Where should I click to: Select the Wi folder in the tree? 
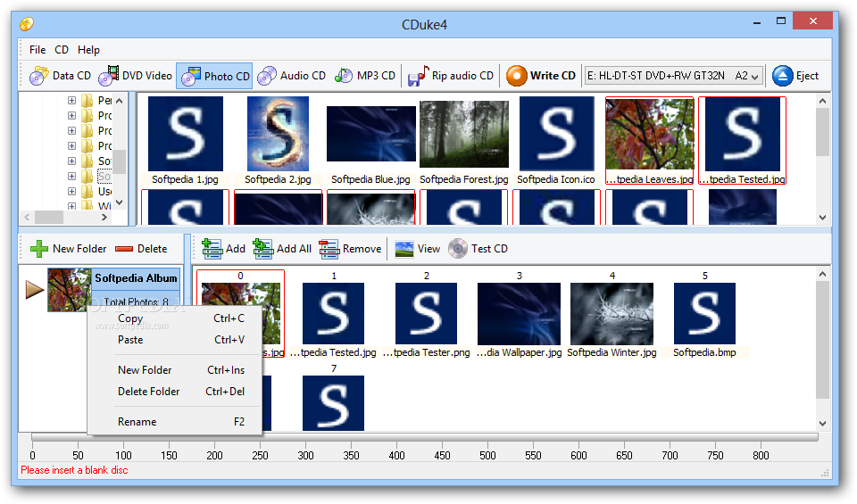(x=104, y=206)
